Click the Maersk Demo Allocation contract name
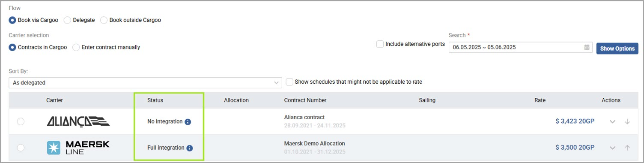Image resolution: width=644 pixels, height=163 pixels. click(x=315, y=144)
